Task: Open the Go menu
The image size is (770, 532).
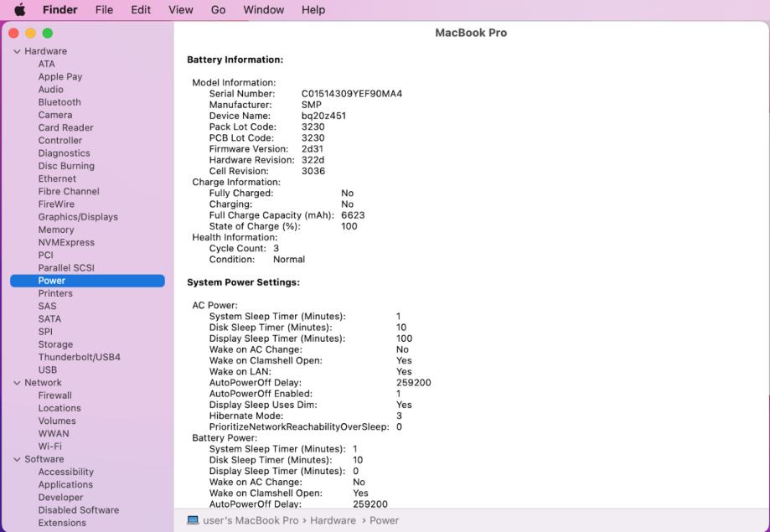Action: [x=218, y=10]
